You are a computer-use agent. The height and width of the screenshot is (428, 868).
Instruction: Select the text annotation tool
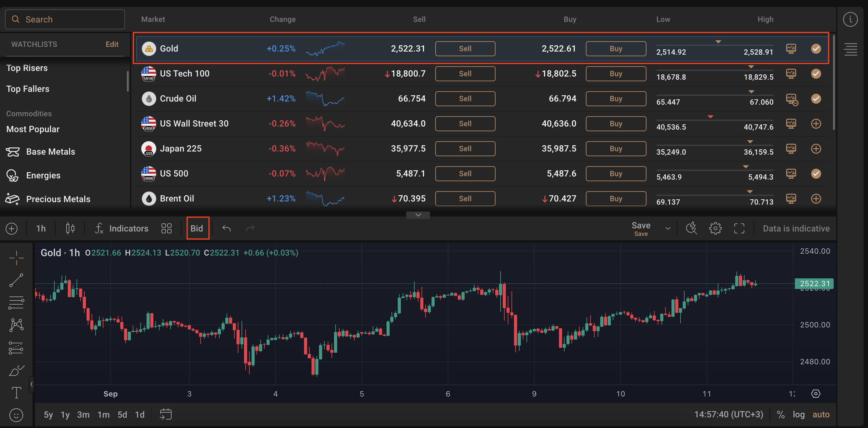16,393
